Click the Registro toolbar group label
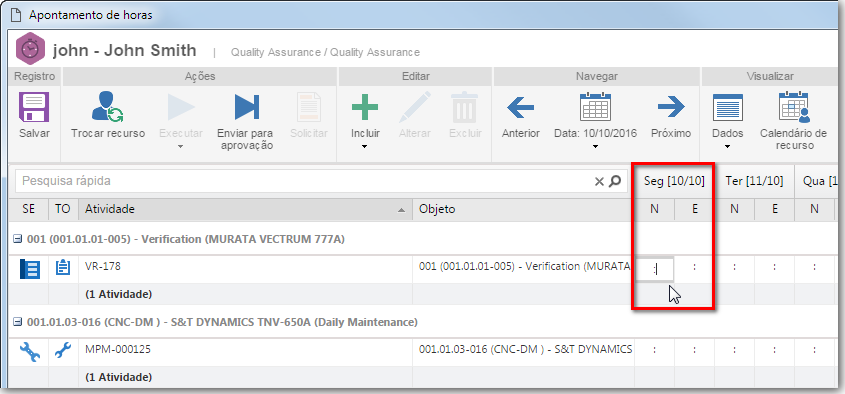The image size is (845, 394). click(x=34, y=77)
